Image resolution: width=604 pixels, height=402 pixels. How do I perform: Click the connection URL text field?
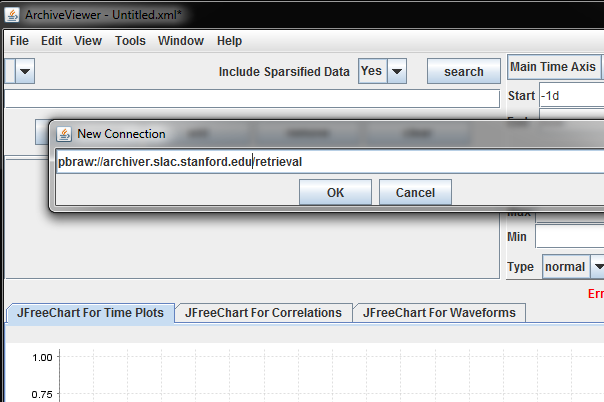pyautogui.click(x=330, y=162)
